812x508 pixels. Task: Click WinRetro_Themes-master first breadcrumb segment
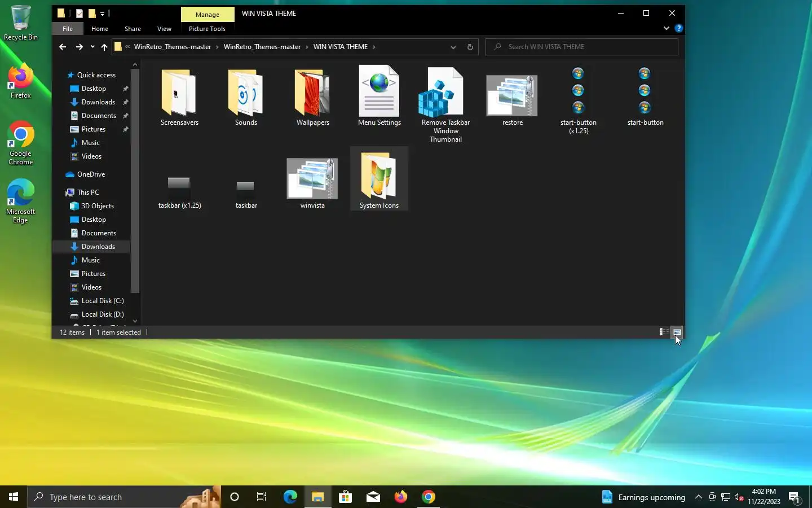tap(173, 47)
